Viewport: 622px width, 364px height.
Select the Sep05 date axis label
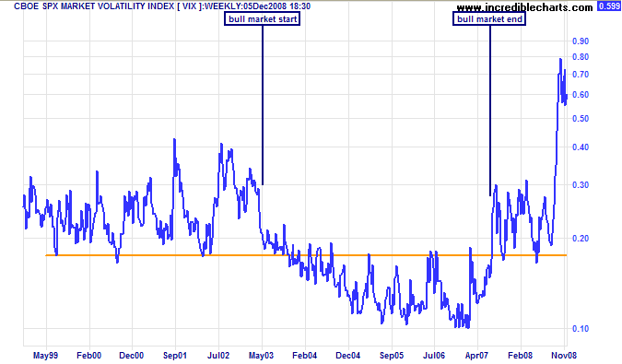(392, 356)
